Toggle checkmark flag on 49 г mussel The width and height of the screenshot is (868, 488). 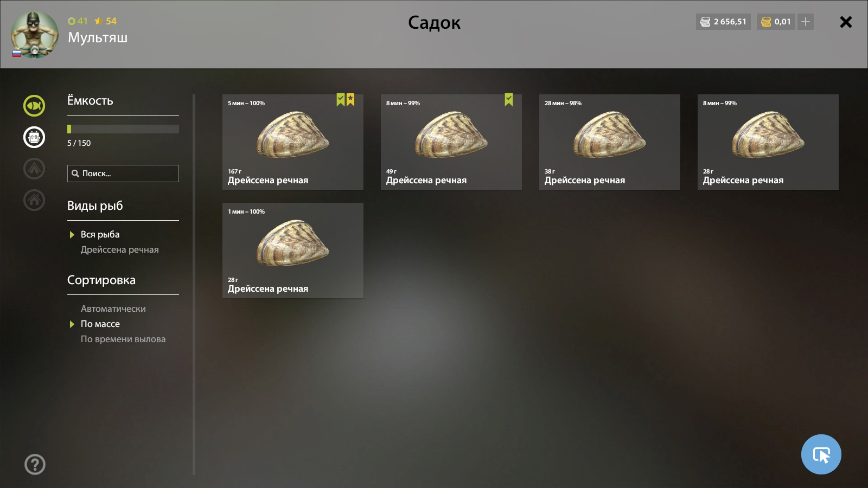[x=509, y=99]
